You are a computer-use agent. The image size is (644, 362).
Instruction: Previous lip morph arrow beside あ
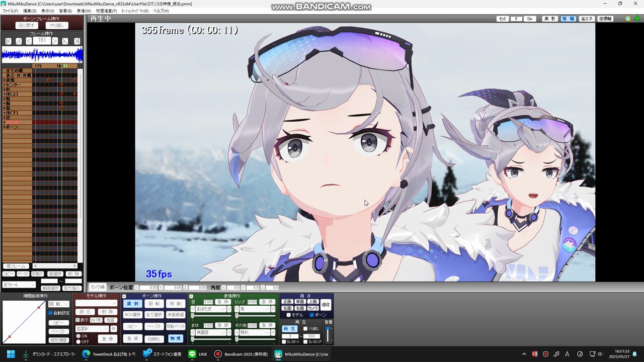(x=236, y=309)
